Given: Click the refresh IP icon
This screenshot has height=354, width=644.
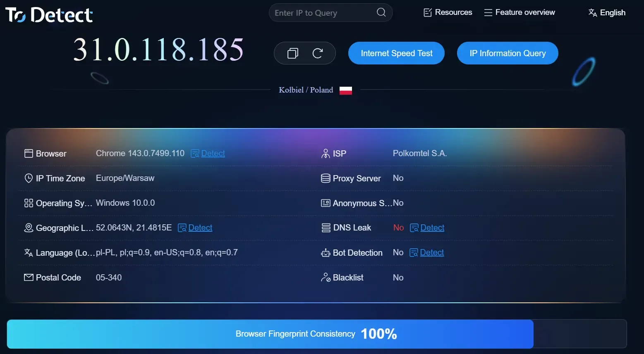Looking at the screenshot, I should tap(317, 53).
